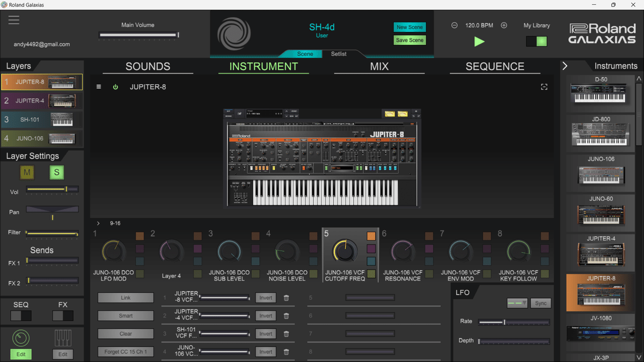Mute the layer with M button
This screenshot has height=362, width=644.
point(27,173)
